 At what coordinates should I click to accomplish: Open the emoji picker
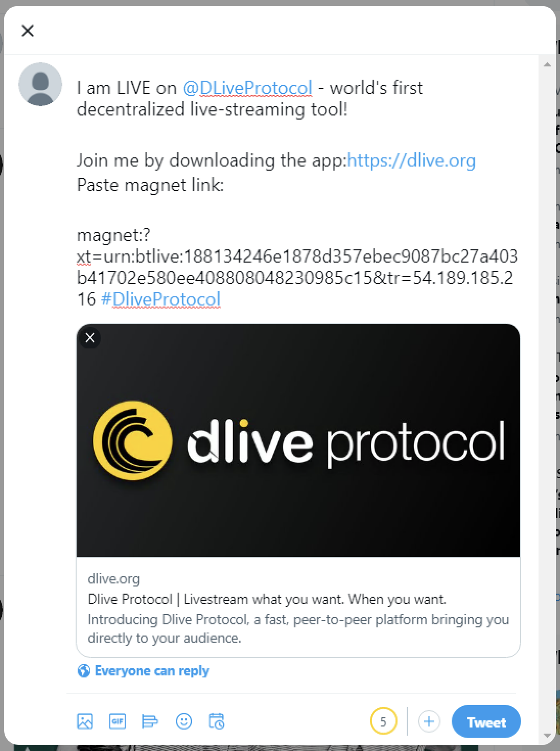coord(184,721)
